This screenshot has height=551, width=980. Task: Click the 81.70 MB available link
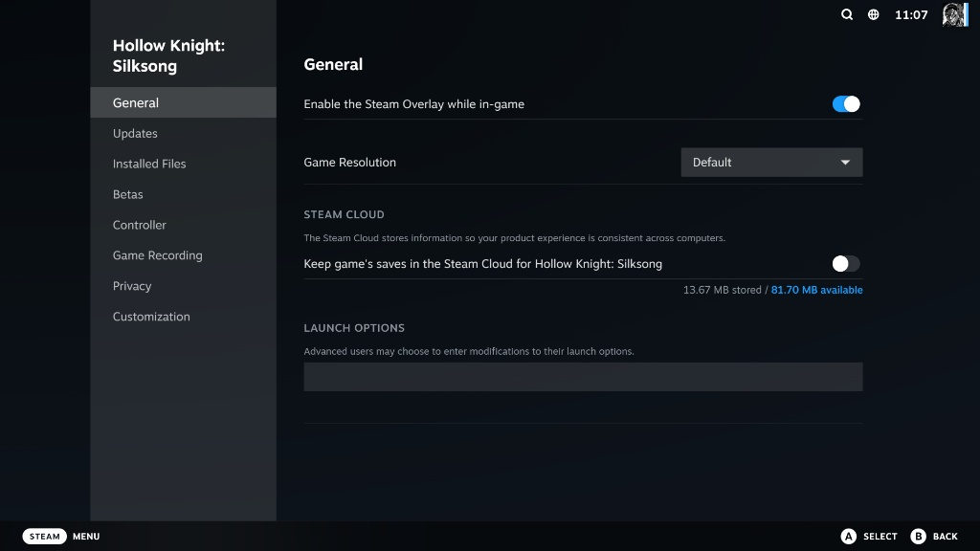click(818, 290)
